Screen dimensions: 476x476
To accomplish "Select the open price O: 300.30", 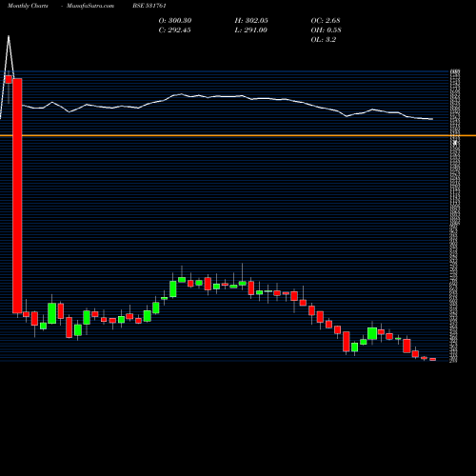I will pos(175,21).
